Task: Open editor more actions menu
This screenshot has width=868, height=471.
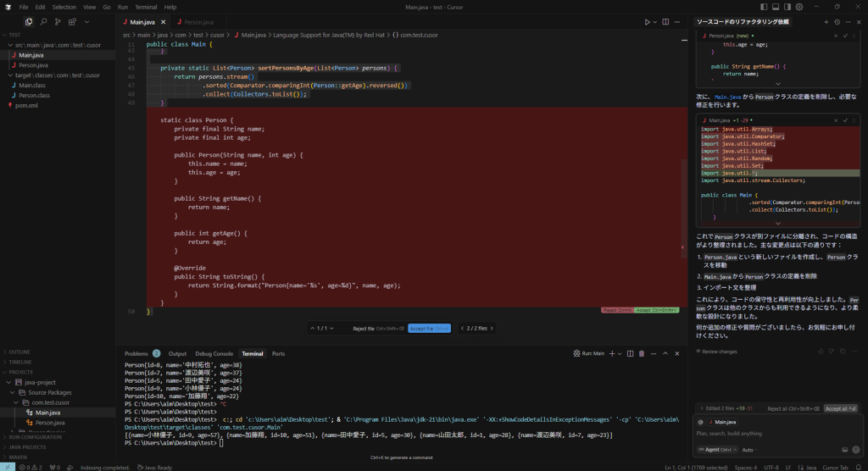Action: point(677,22)
